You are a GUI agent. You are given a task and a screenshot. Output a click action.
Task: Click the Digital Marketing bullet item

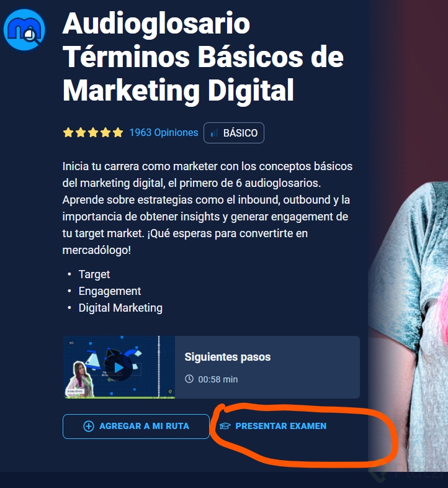[120, 308]
